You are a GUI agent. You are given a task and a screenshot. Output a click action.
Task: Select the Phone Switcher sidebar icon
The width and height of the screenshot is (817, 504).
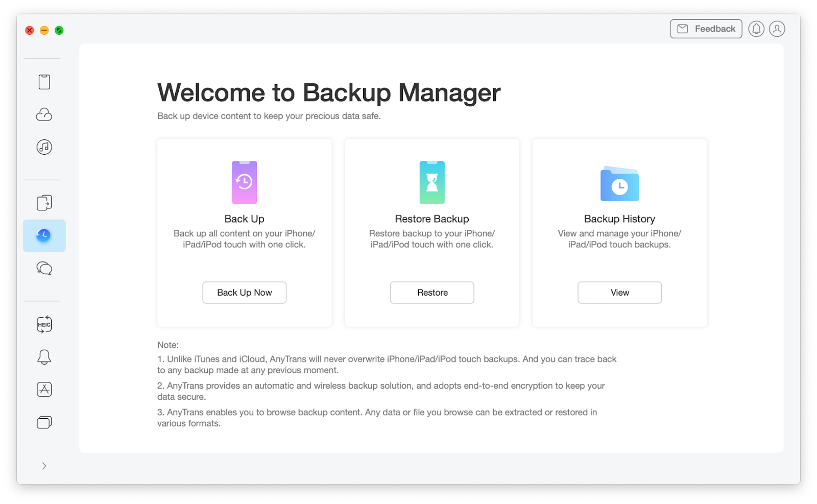pos(44,202)
